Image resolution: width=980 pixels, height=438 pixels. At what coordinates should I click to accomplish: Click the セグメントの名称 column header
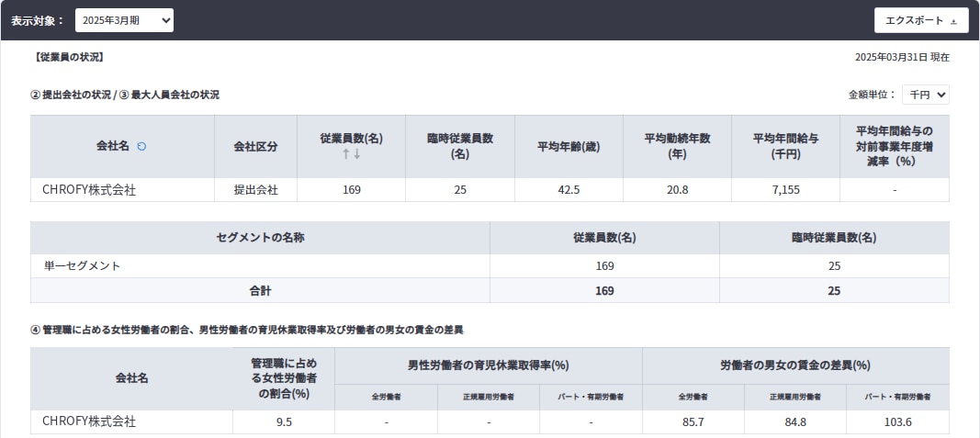pyautogui.click(x=261, y=238)
